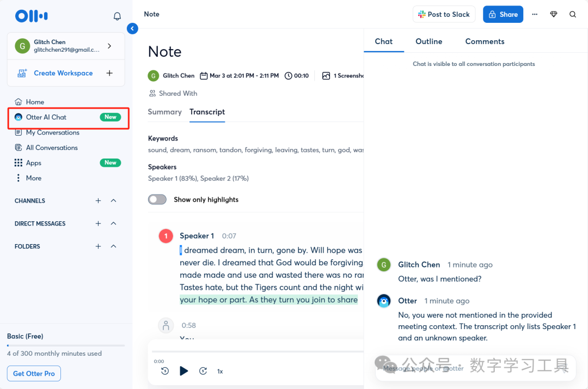Viewport: 588px width, 389px height.
Task: Switch to the Outline tab
Action: coord(428,41)
